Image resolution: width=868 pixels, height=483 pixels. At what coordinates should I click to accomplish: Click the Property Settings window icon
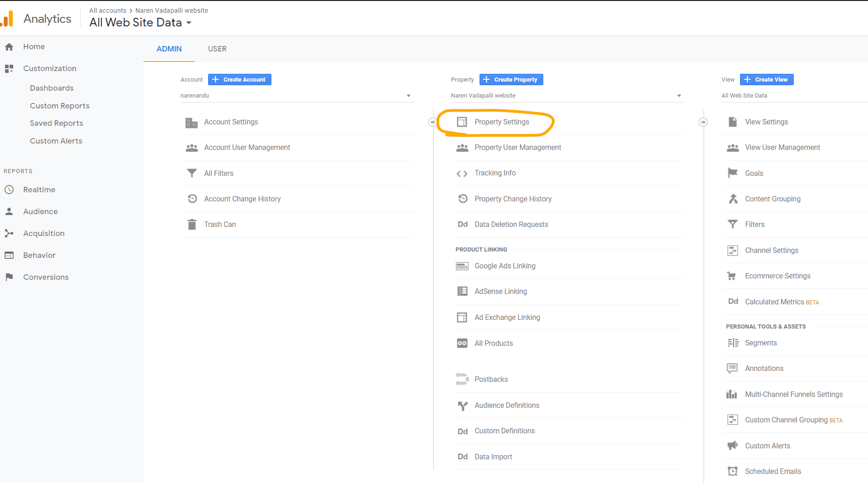pyautogui.click(x=462, y=122)
